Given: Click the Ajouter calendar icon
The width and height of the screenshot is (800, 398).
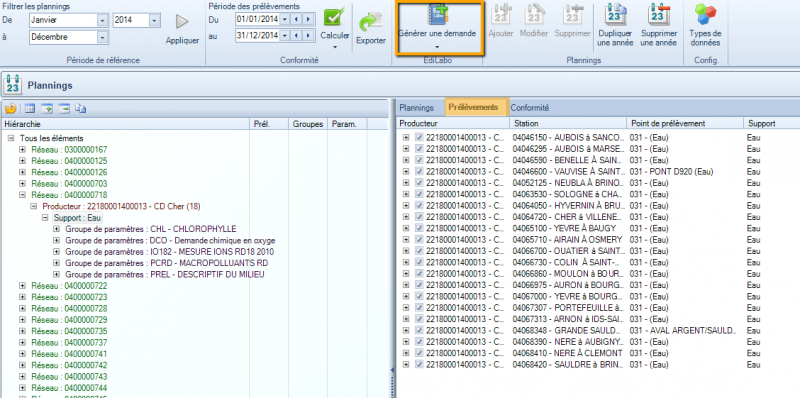Looking at the screenshot, I should coord(501,14).
